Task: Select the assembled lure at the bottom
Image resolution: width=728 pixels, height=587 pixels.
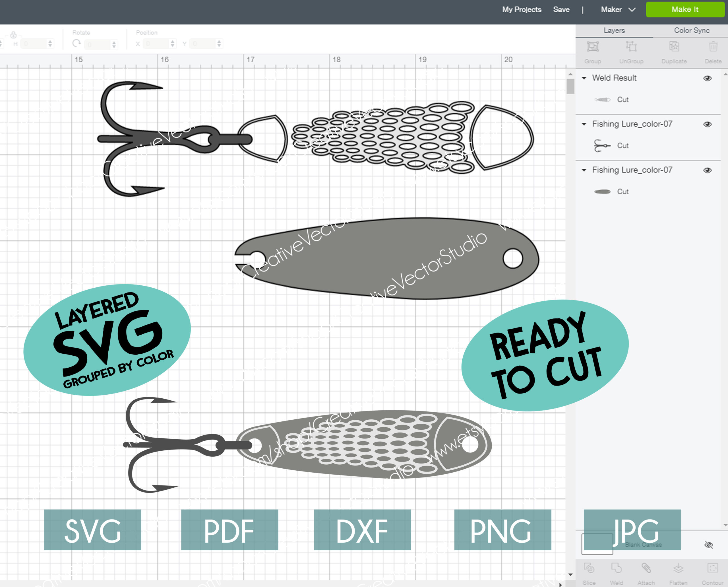Action: point(307,445)
